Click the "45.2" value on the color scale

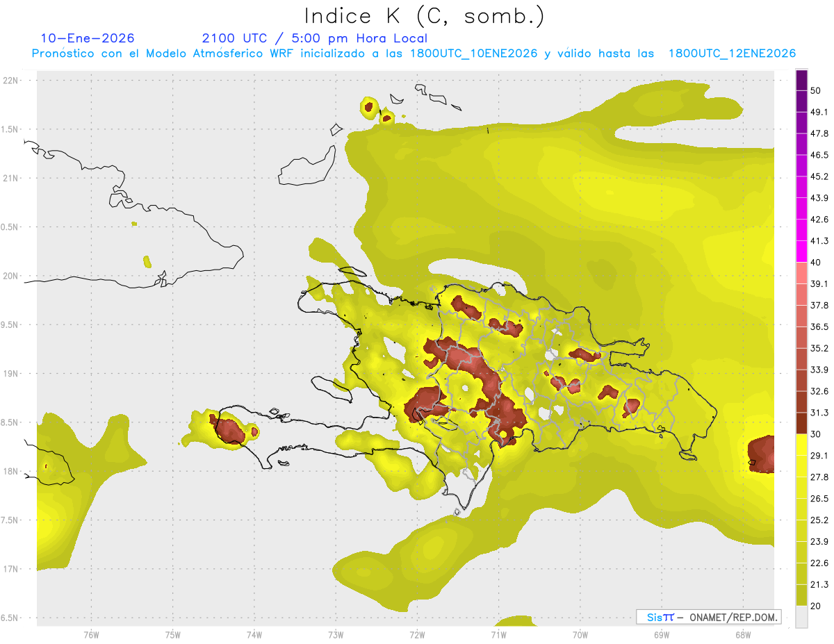(x=819, y=176)
